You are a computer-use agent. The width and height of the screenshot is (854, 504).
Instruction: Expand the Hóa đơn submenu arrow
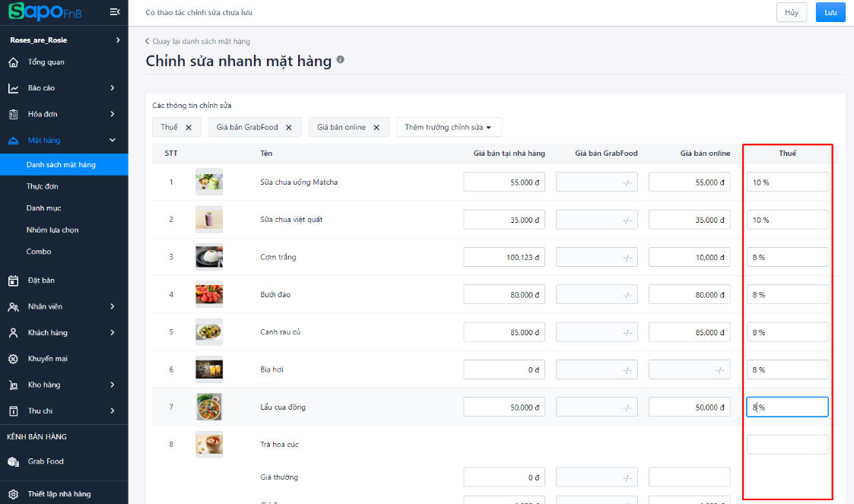113,114
